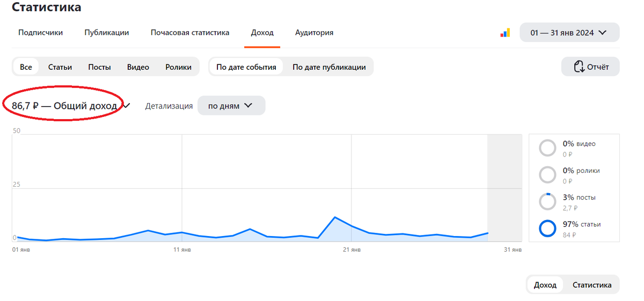Click the report download icon
The width and height of the screenshot is (644, 301).
click(579, 67)
